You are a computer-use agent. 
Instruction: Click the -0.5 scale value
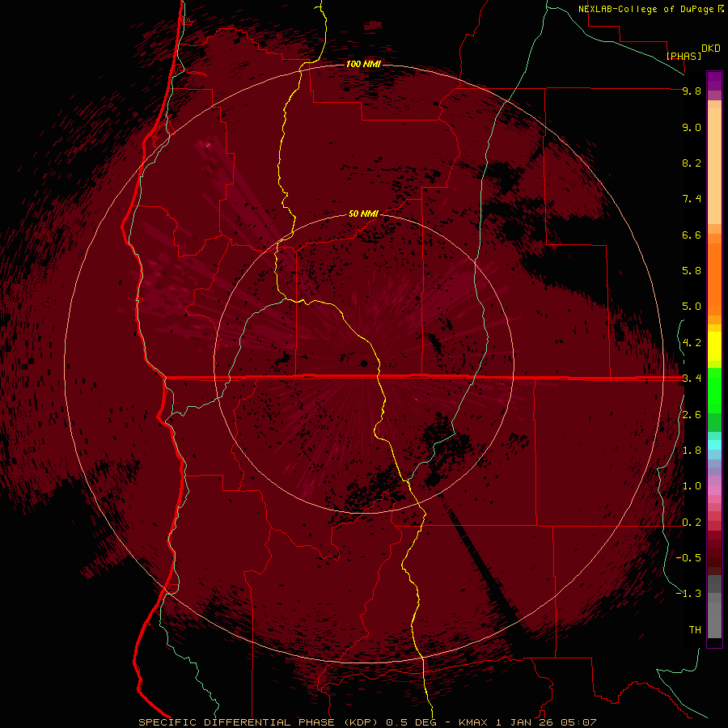coord(688,558)
